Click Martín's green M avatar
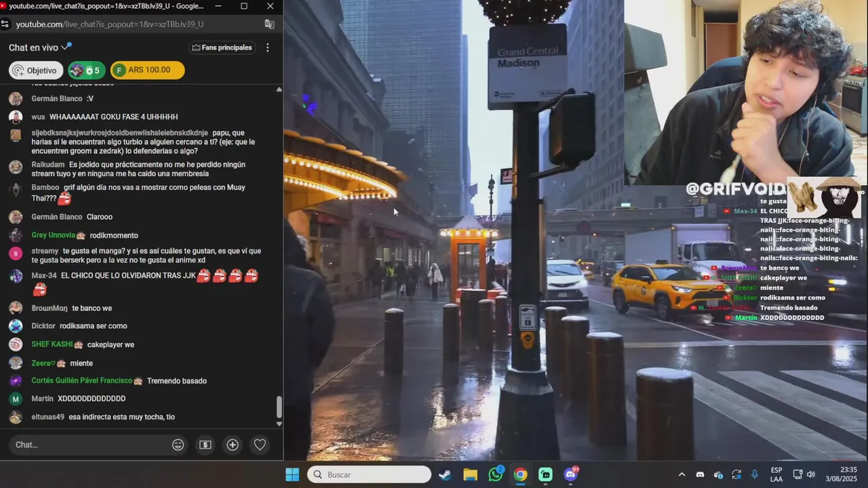 pos(16,399)
